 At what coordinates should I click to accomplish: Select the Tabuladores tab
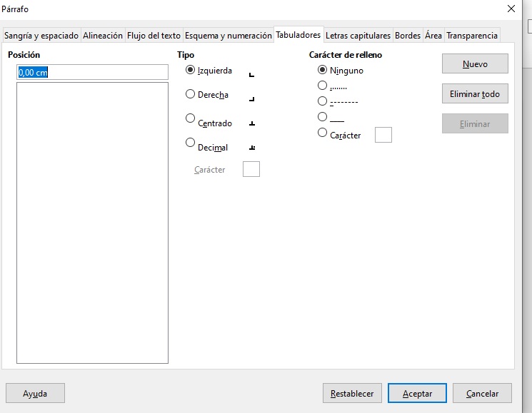(298, 35)
